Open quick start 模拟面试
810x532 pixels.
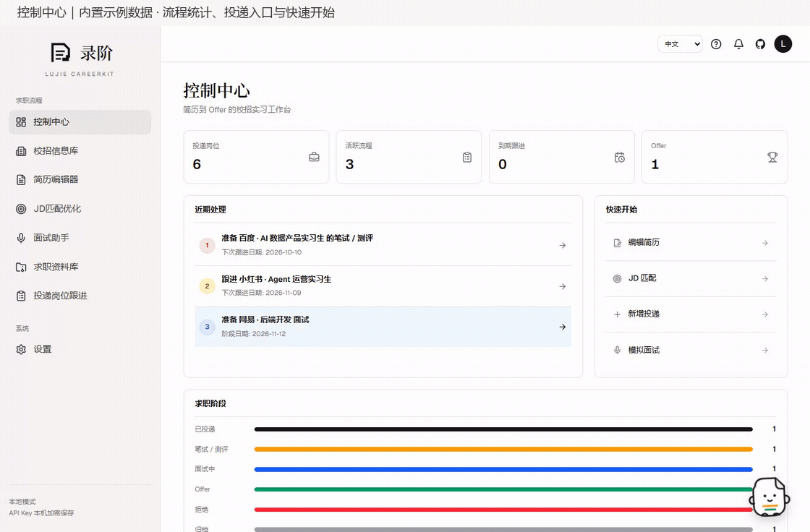click(691, 350)
